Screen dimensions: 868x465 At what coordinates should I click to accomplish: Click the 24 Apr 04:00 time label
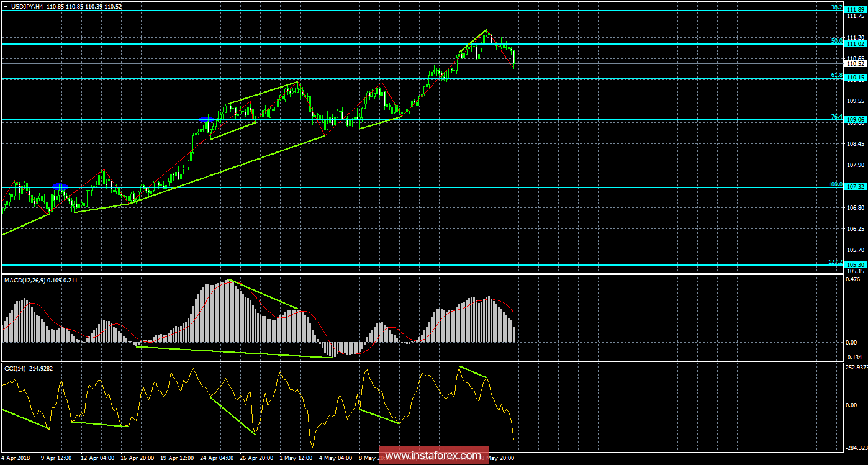pos(217,459)
